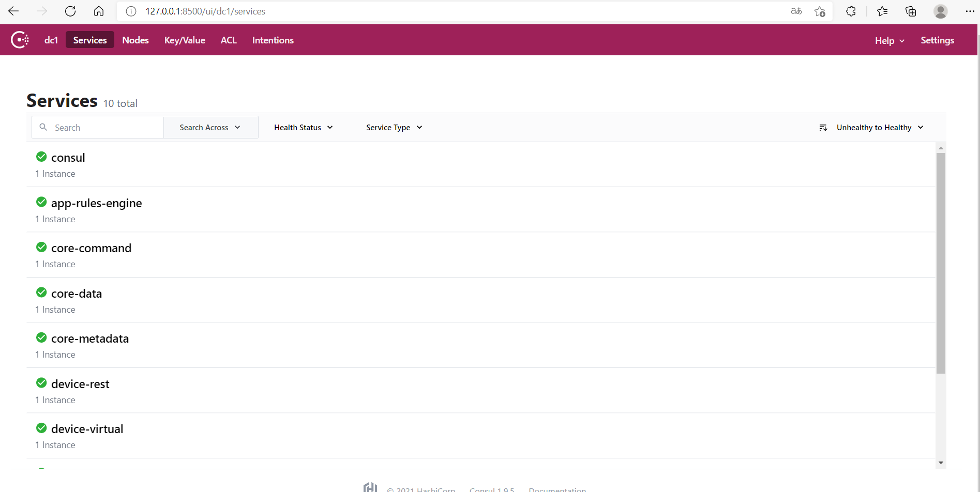The image size is (980, 492).
Task: Open the favorites list icon
Action: pos(882,11)
